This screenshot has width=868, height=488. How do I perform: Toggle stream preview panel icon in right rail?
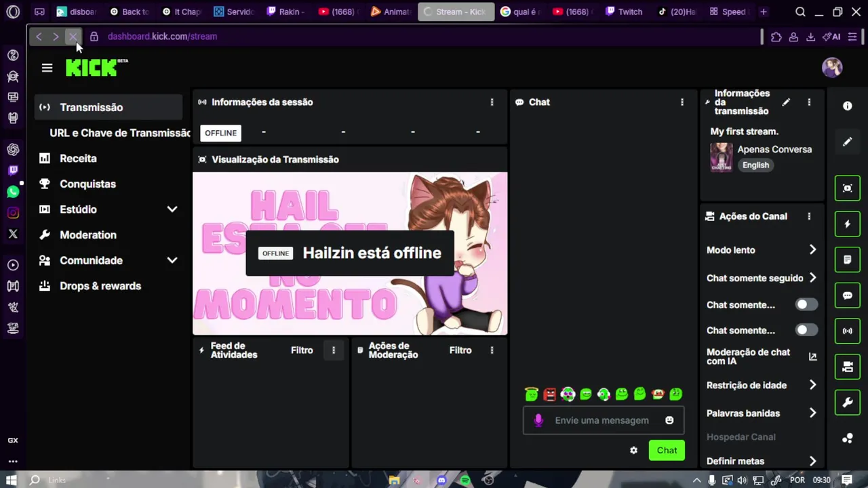click(848, 188)
